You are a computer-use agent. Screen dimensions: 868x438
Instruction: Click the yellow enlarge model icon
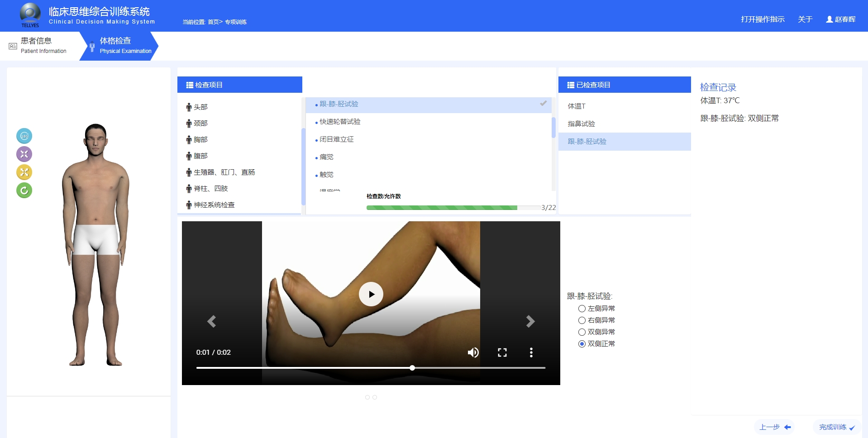click(24, 172)
